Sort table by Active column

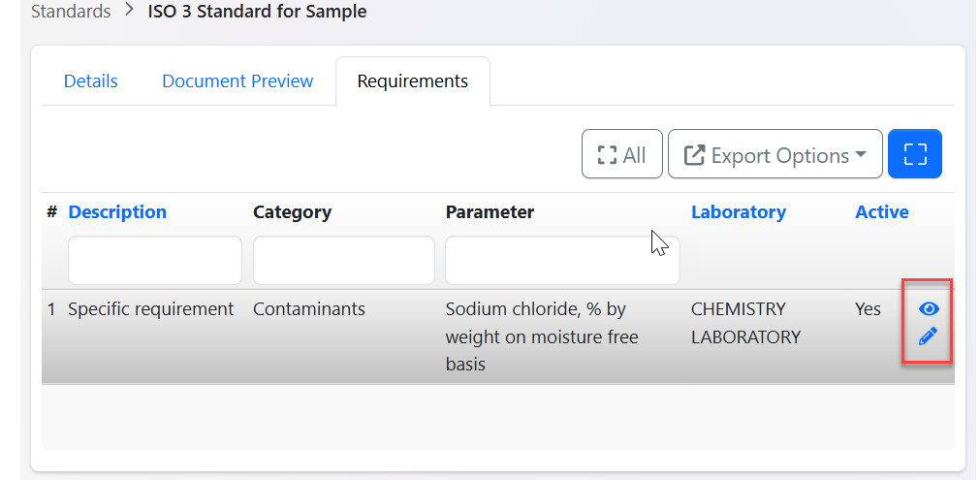tap(881, 211)
